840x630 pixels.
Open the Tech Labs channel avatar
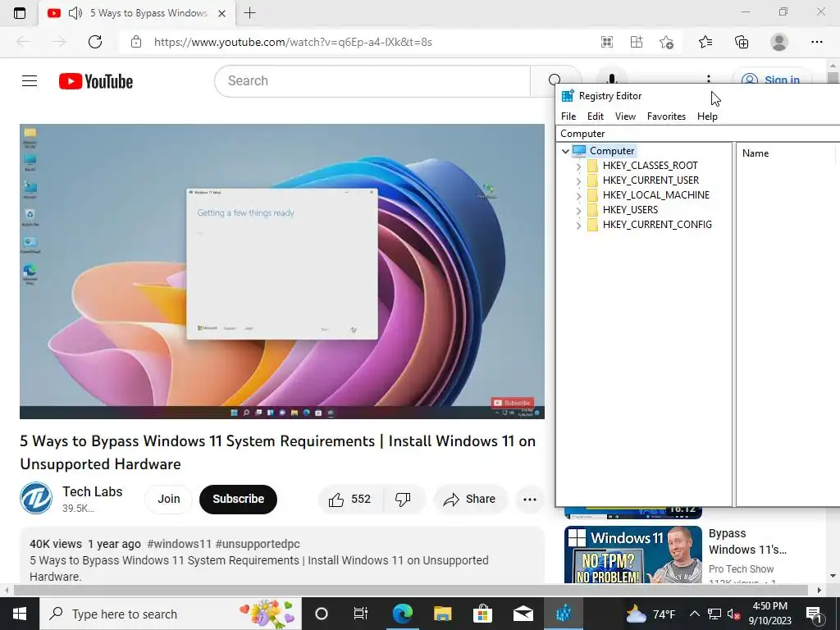36,498
